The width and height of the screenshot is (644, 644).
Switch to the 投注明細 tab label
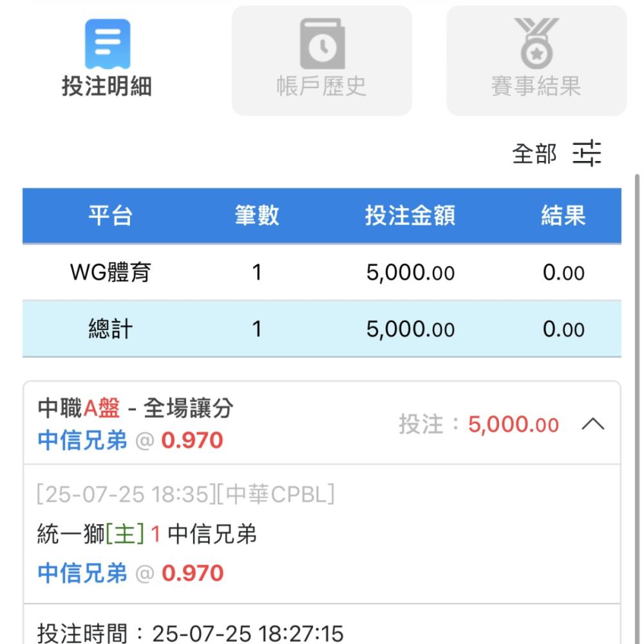[x=107, y=86]
